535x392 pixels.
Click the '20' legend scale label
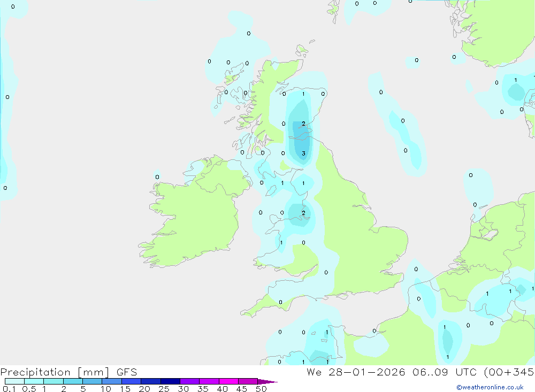(144, 389)
